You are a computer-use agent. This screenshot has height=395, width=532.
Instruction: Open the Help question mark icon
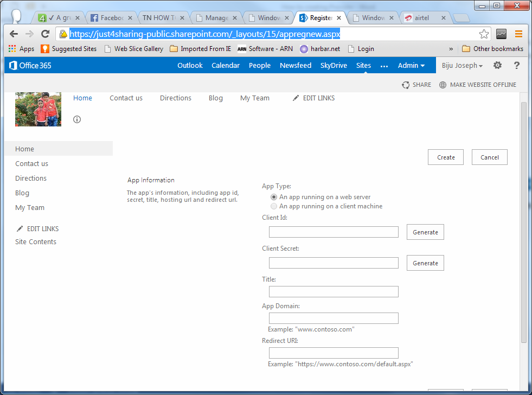[x=515, y=65]
